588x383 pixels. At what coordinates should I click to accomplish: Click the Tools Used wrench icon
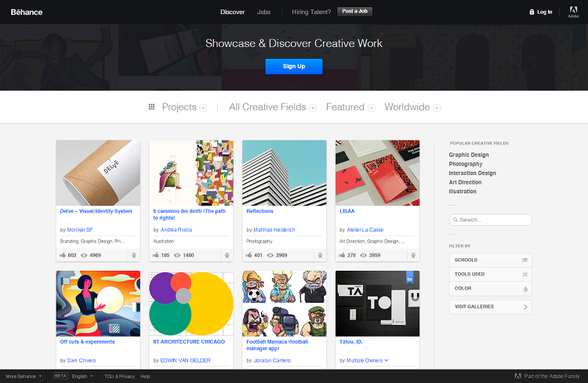coord(525,275)
